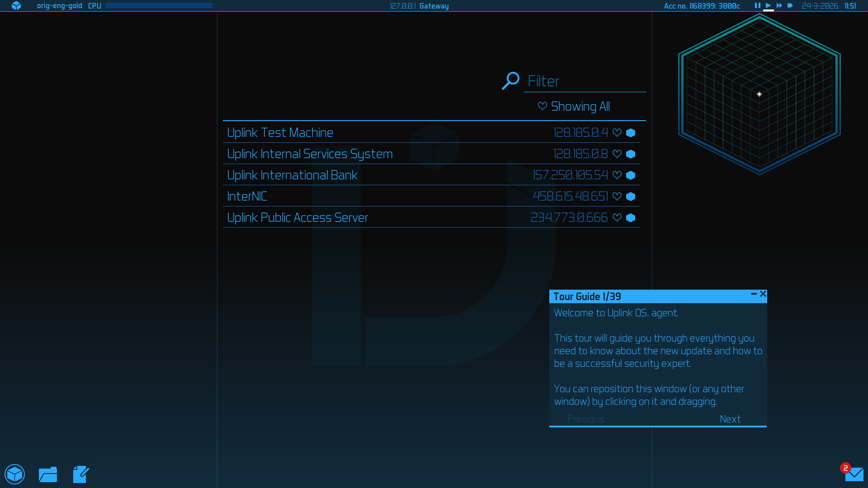Click the Previous Tour Guide button
This screenshot has width=868, height=488.
pyautogui.click(x=586, y=419)
